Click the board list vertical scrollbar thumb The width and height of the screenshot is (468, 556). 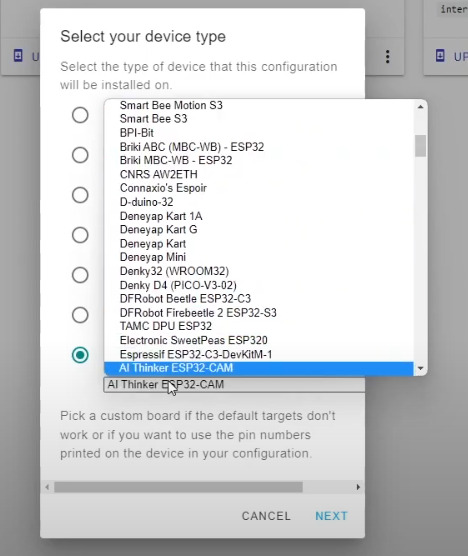tap(420, 146)
